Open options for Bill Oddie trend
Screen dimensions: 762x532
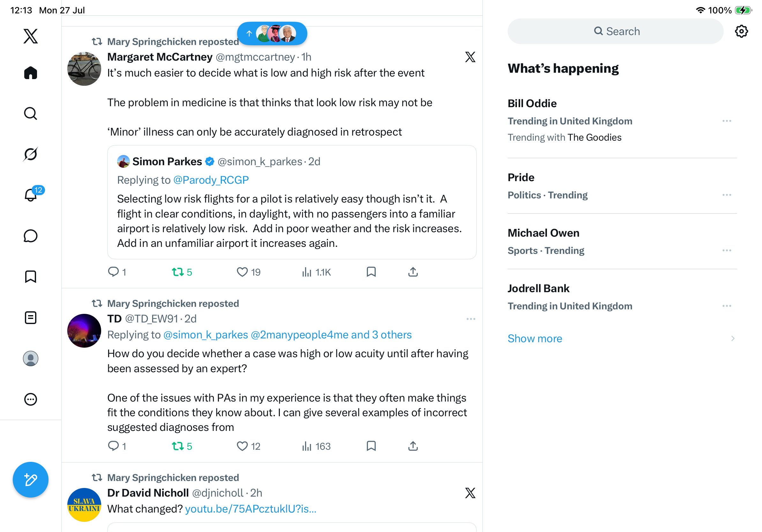pyautogui.click(x=727, y=121)
